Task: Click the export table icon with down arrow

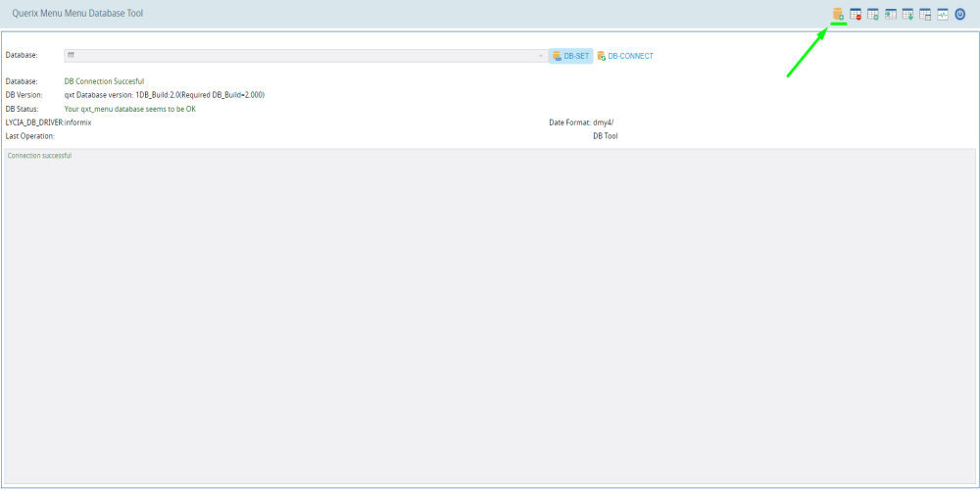Action: click(x=908, y=15)
